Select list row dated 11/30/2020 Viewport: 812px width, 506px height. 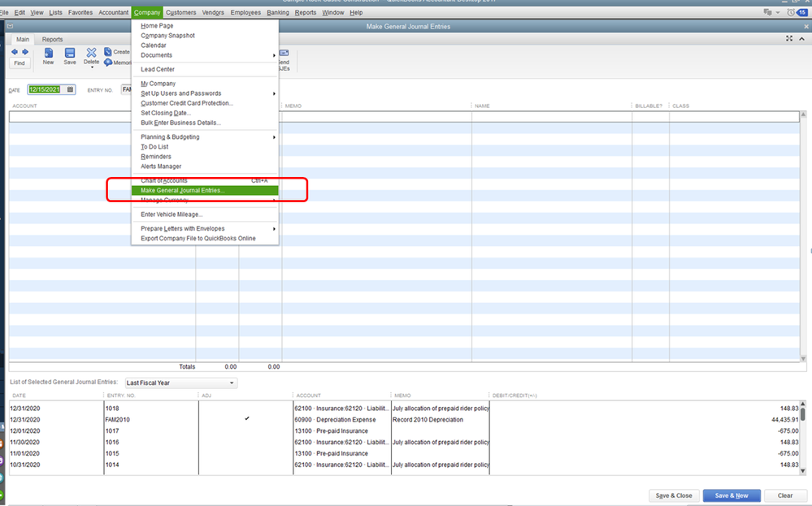click(405, 443)
